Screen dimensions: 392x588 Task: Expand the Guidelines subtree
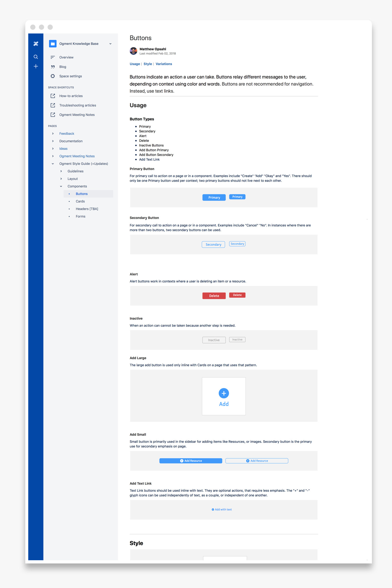point(61,171)
